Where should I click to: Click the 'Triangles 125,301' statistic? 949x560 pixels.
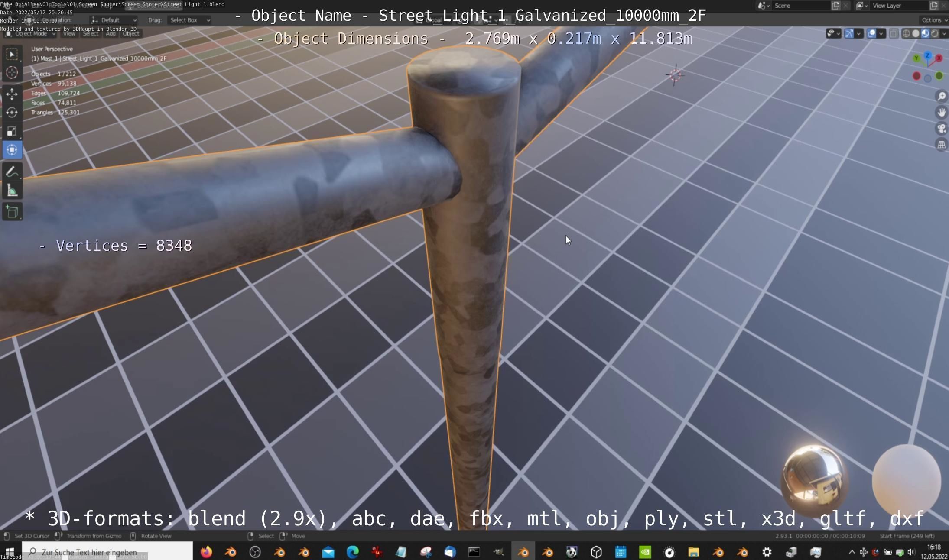point(55,112)
